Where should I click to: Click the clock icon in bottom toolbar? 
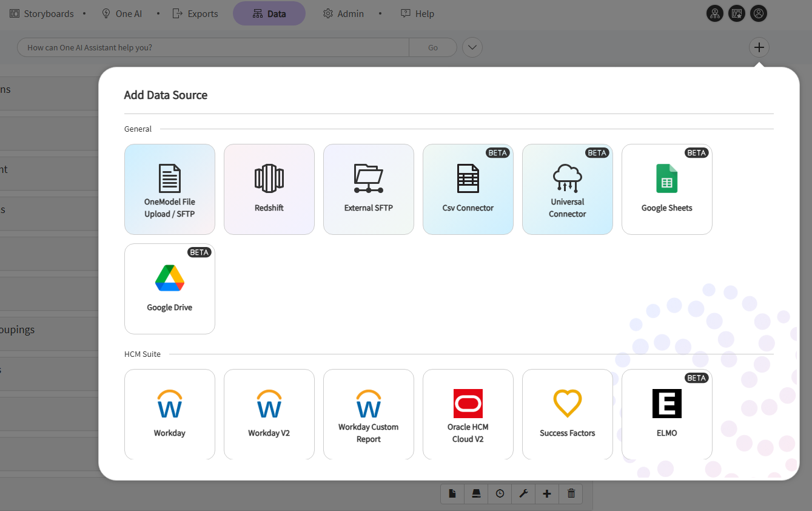pyautogui.click(x=500, y=494)
